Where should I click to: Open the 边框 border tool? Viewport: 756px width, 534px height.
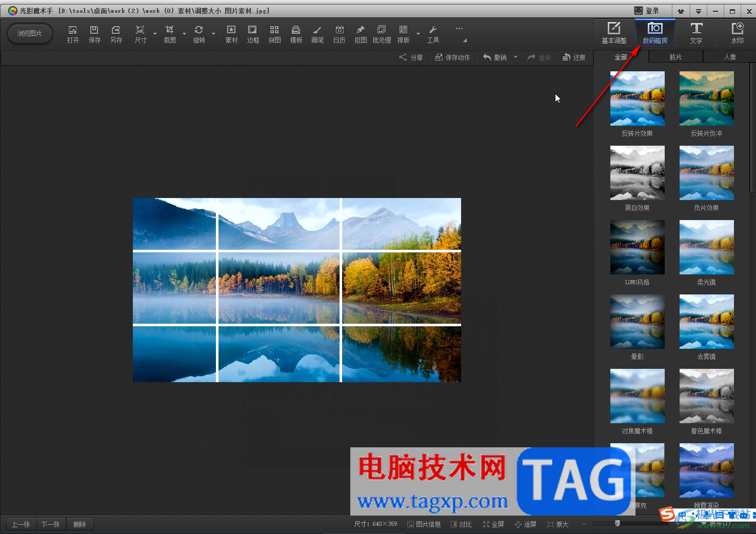tap(253, 34)
